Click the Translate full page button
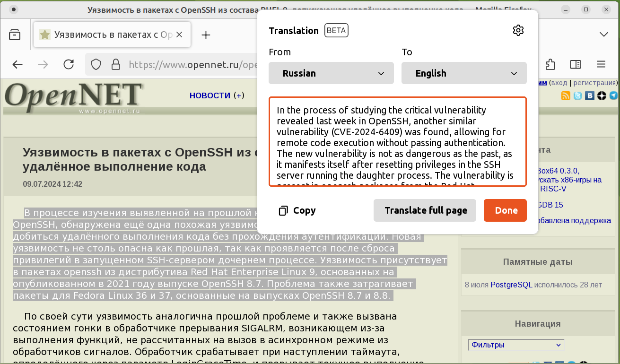Screen dimensions: 620x364 pos(425,210)
